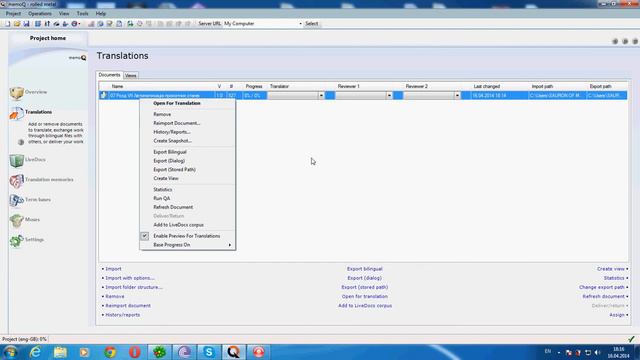Open Windows Explorer folder in taskbar
Image resolution: width=640 pixels, height=360 pixels.
60,352
